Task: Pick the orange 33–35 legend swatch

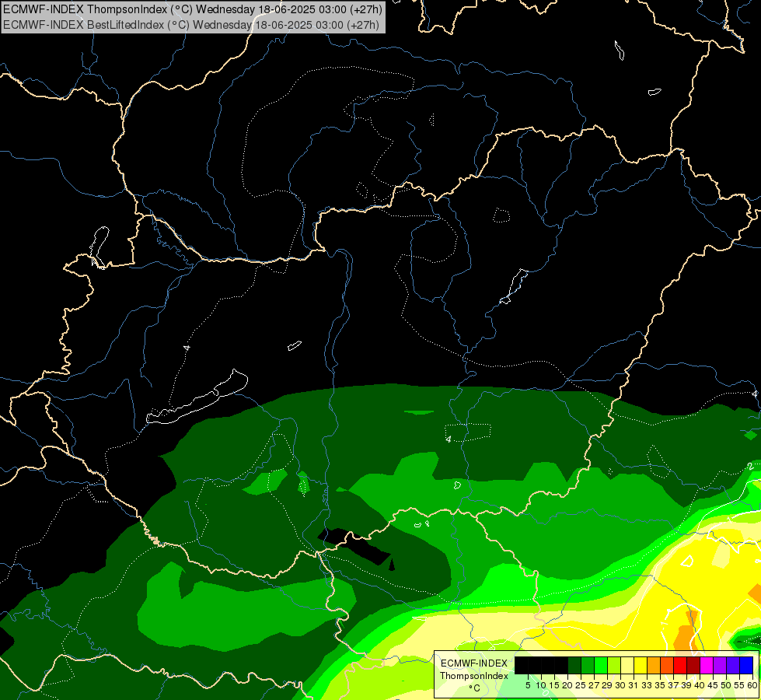Action: click(x=653, y=666)
